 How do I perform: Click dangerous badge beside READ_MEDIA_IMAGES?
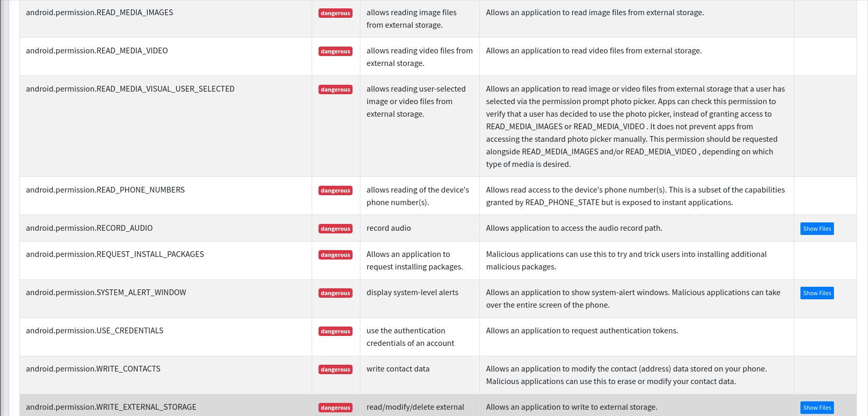[x=335, y=13]
